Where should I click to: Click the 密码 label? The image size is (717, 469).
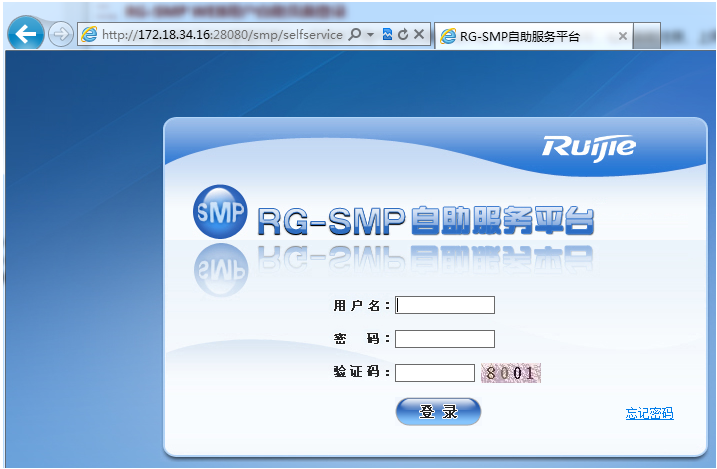361,339
